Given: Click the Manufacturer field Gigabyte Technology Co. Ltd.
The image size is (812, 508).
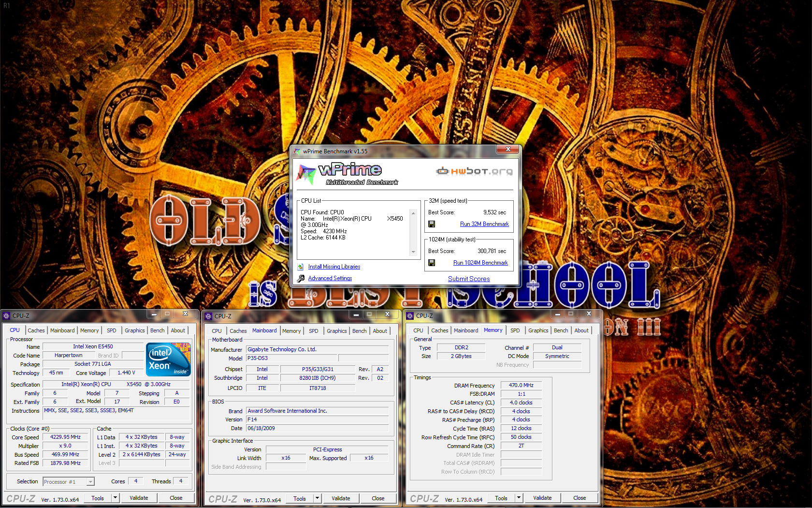Looking at the screenshot, I should click(x=317, y=349).
